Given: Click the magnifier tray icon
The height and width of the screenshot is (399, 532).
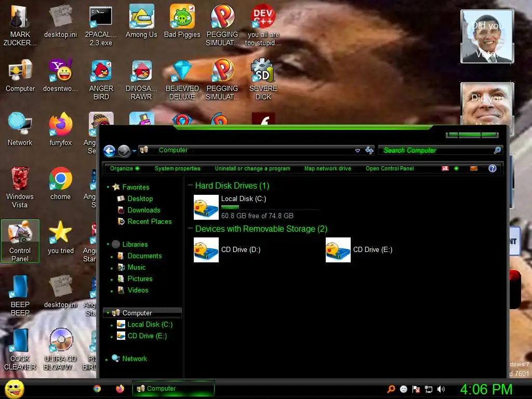Looking at the screenshot, I should (x=391, y=389).
